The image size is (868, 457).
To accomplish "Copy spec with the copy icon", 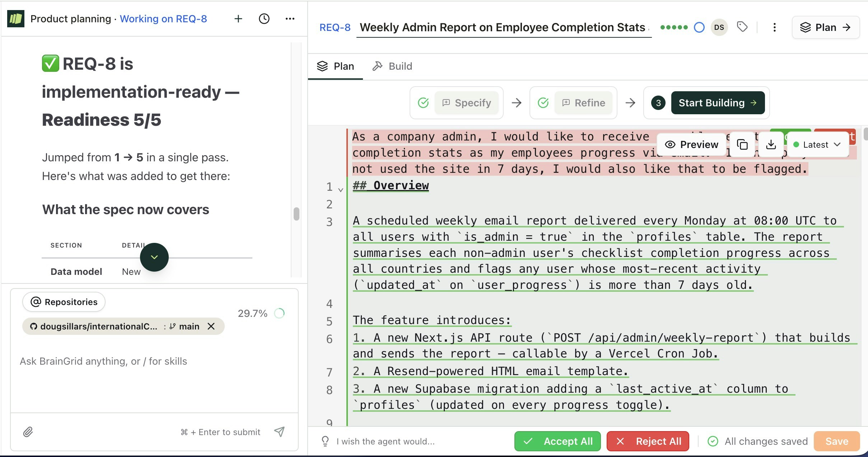I will (742, 144).
